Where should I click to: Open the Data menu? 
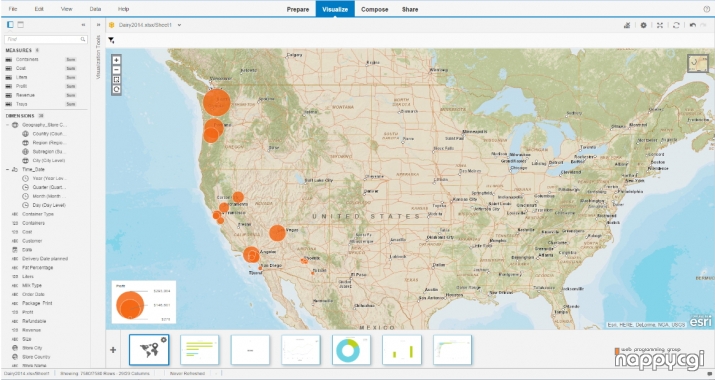95,9
